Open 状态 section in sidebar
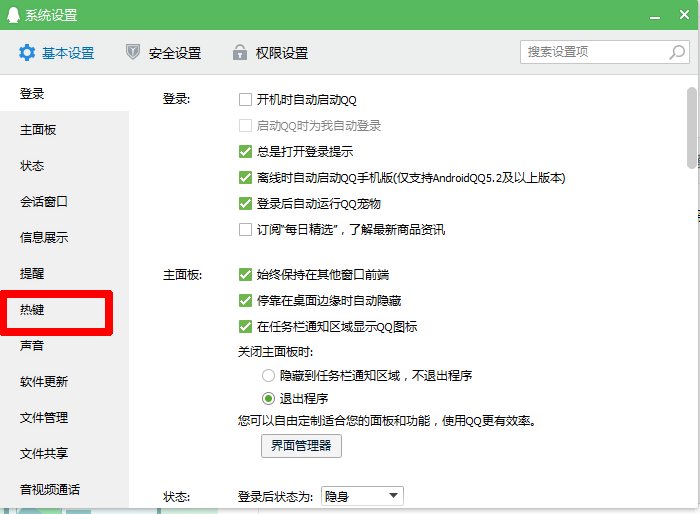700x514 pixels. pos(64,166)
